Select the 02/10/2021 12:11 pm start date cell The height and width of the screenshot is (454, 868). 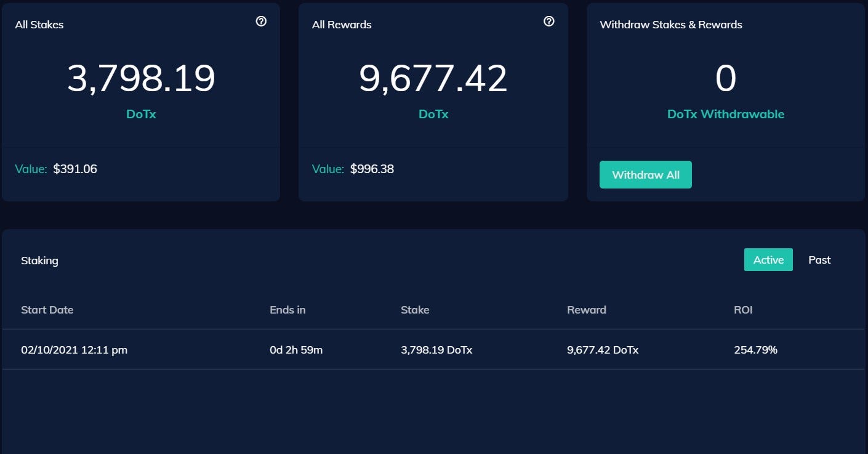click(74, 350)
